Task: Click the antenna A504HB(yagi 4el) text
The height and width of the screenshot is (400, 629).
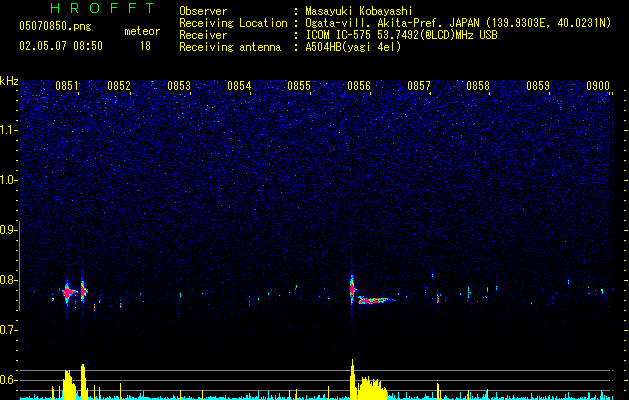Action: tap(353, 47)
